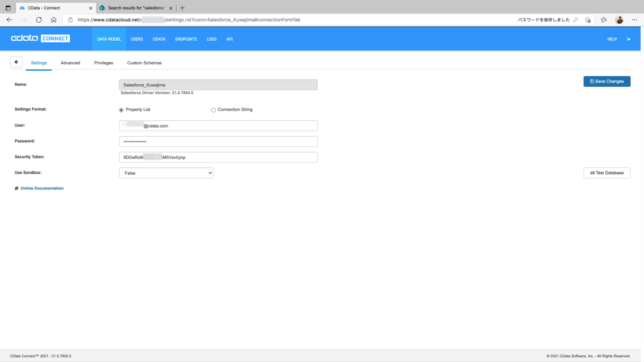This screenshot has width=644, height=362.
Task: Open the Custom Schemas tab
Action: (144, 63)
